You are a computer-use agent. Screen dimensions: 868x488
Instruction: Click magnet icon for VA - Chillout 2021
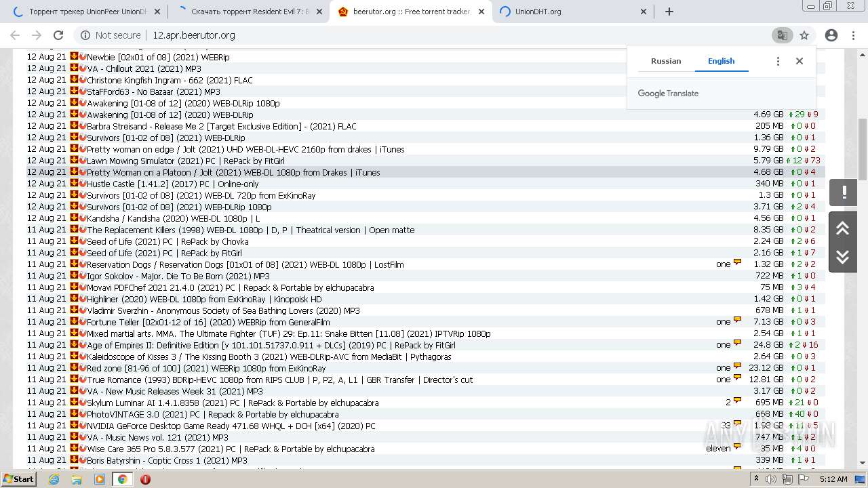[83, 68]
